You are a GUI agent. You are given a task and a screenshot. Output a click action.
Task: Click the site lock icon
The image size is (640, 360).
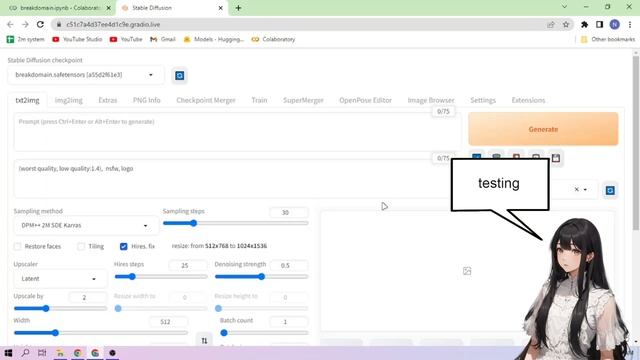tap(59, 24)
